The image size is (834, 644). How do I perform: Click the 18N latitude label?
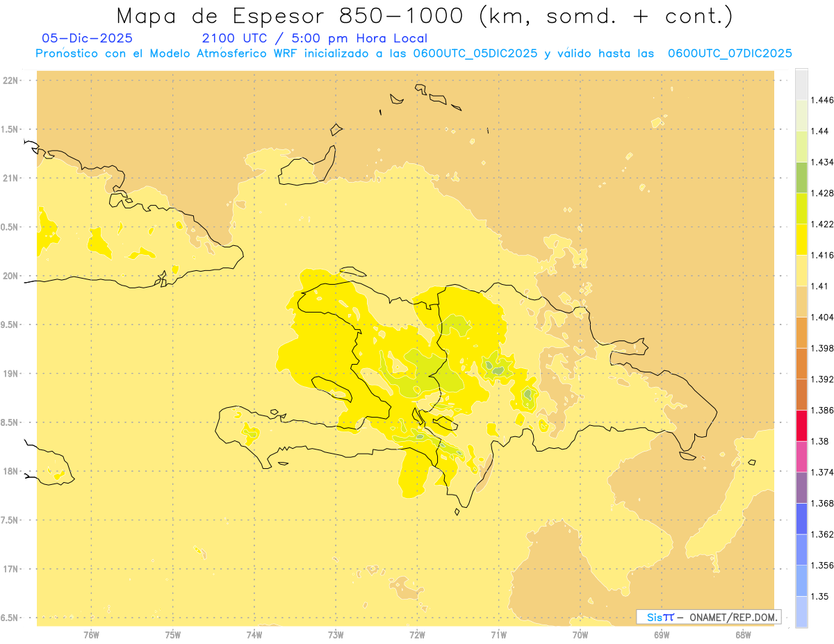tap(11, 472)
